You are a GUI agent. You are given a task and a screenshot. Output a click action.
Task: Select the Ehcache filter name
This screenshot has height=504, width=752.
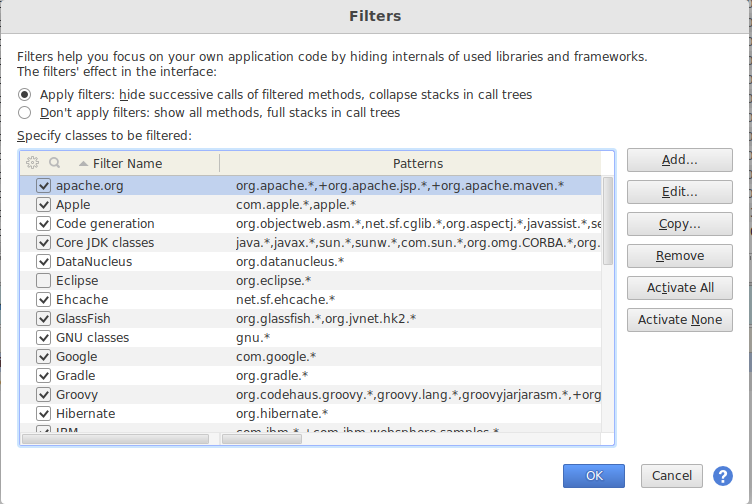[82, 300]
